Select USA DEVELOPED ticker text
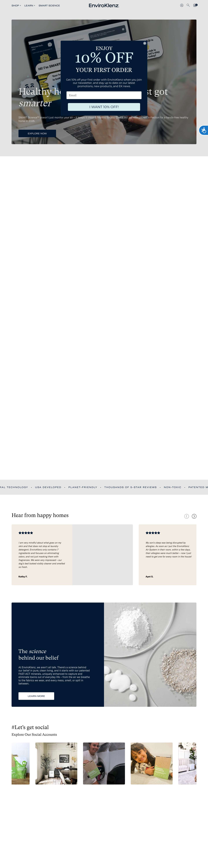The height and width of the screenshot is (868, 208). [x=48, y=487]
